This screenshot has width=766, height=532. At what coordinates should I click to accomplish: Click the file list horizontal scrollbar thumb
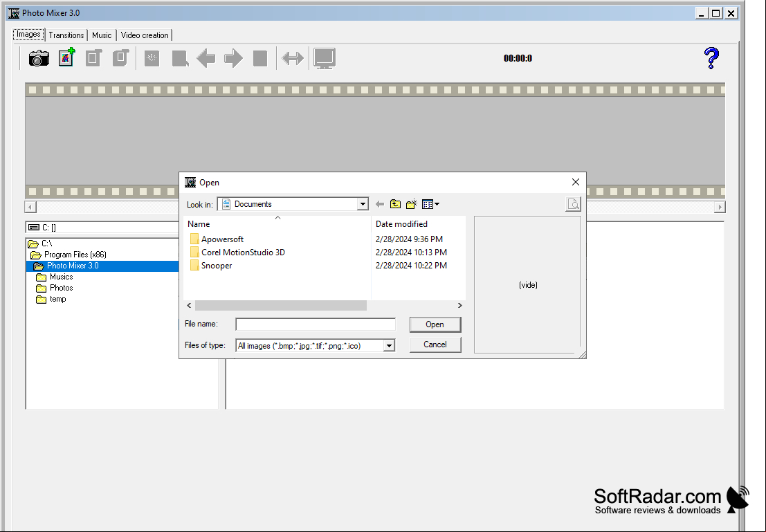click(x=281, y=305)
